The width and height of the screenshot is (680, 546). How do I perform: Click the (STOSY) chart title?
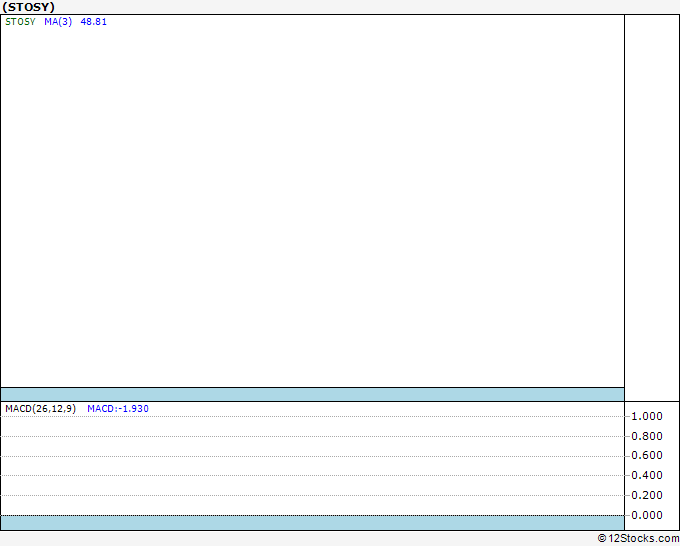pos(28,7)
